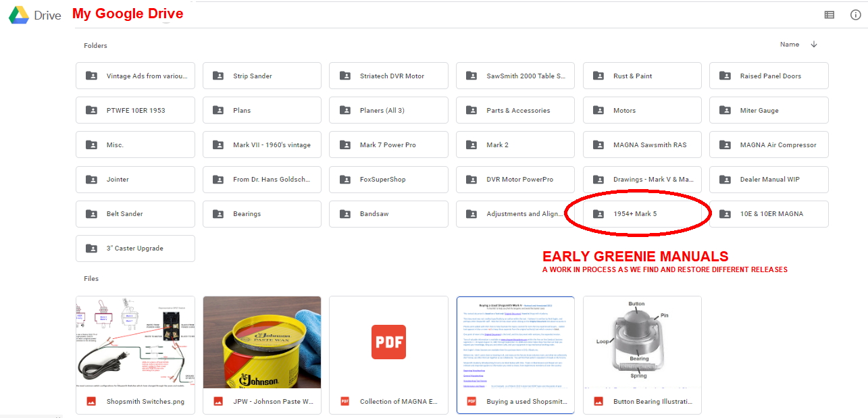Click the MAGNA Sawsmith RAS folder icon

pos(598,145)
